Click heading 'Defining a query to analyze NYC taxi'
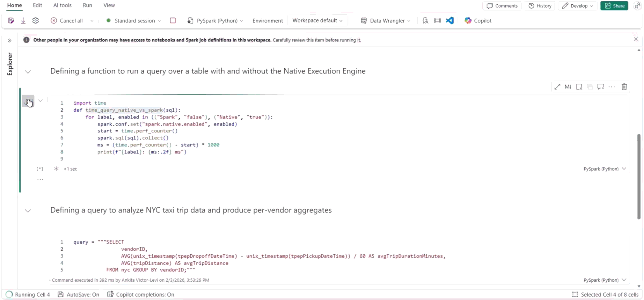This screenshot has width=644, height=300. point(191,210)
